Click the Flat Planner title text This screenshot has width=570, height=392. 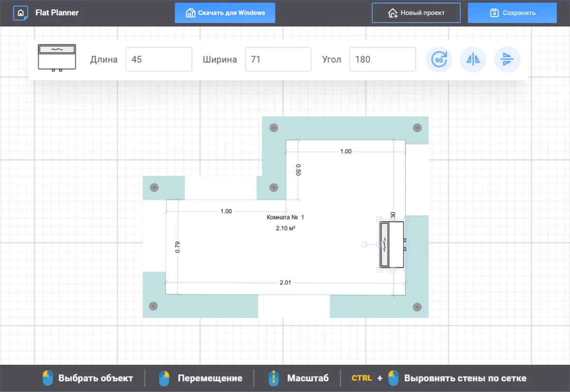click(57, 13)
